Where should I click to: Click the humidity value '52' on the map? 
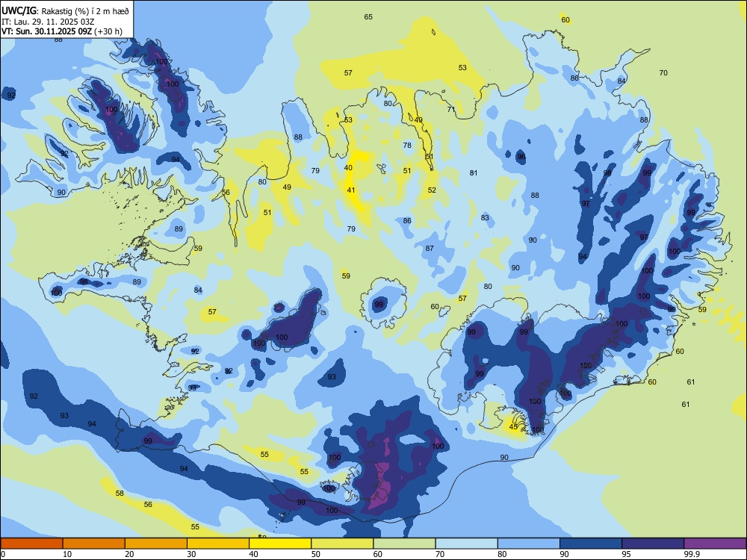[x=432, y=190]
